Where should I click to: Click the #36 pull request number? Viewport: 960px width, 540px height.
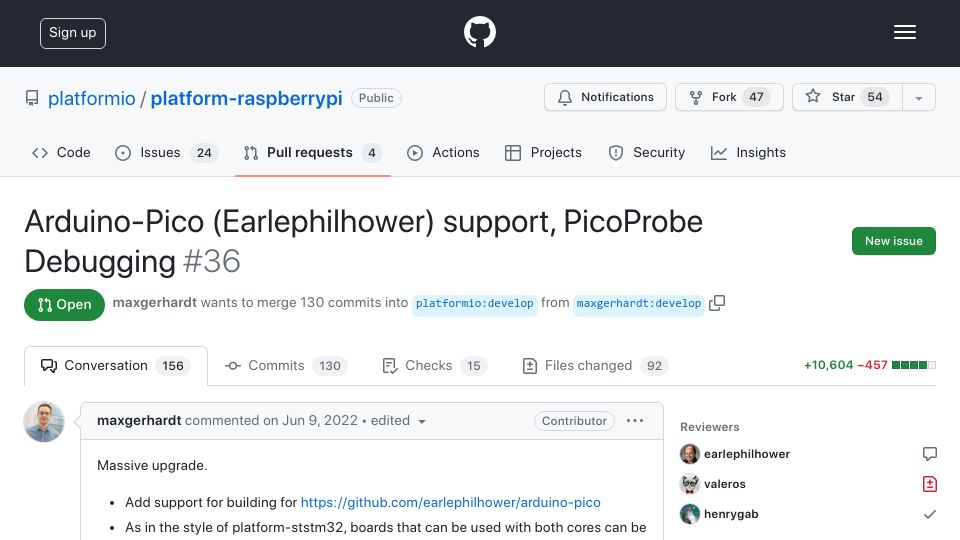pyautogui.click(x=212, y=261)
